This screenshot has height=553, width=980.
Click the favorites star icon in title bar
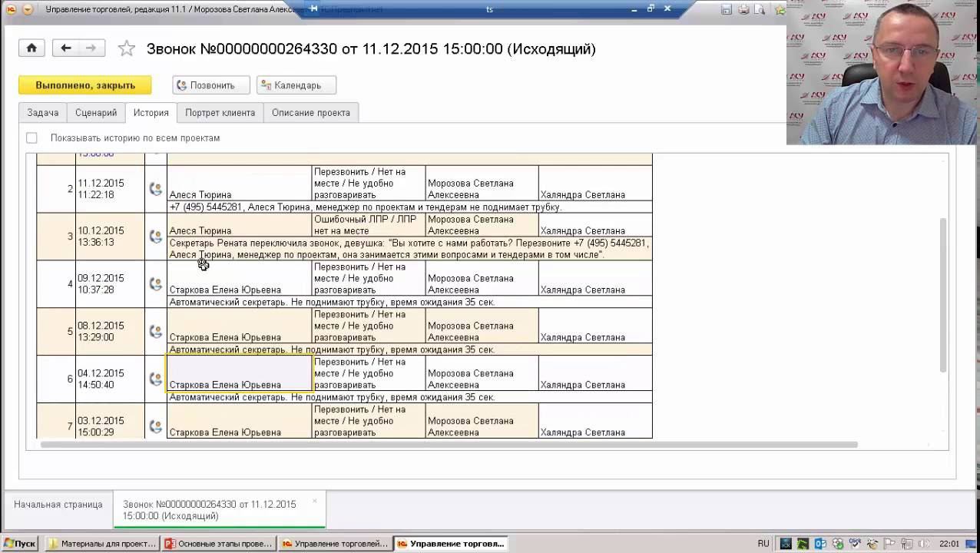click(x=780, y=9)
